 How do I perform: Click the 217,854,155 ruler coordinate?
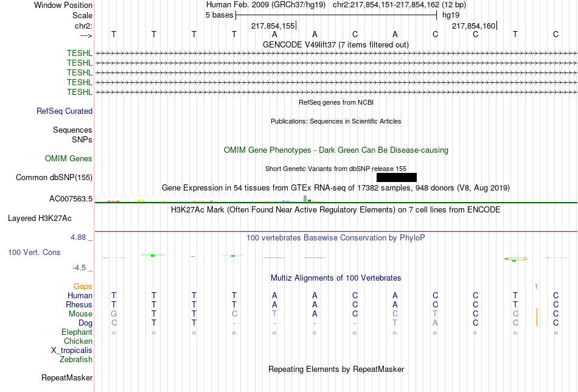tap(273, 26)
